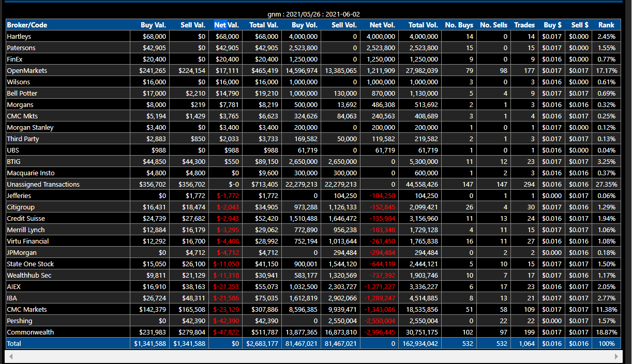Select the OpenMarkets broker name
Image resolution: width=632 pixels, height=364 pixels.
pos(27,70)
